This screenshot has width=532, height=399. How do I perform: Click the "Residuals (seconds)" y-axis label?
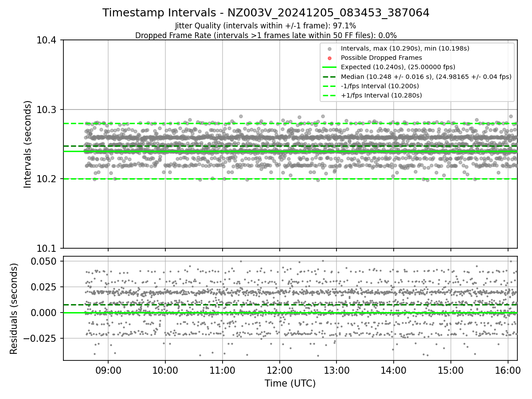[x=14, y=309]
